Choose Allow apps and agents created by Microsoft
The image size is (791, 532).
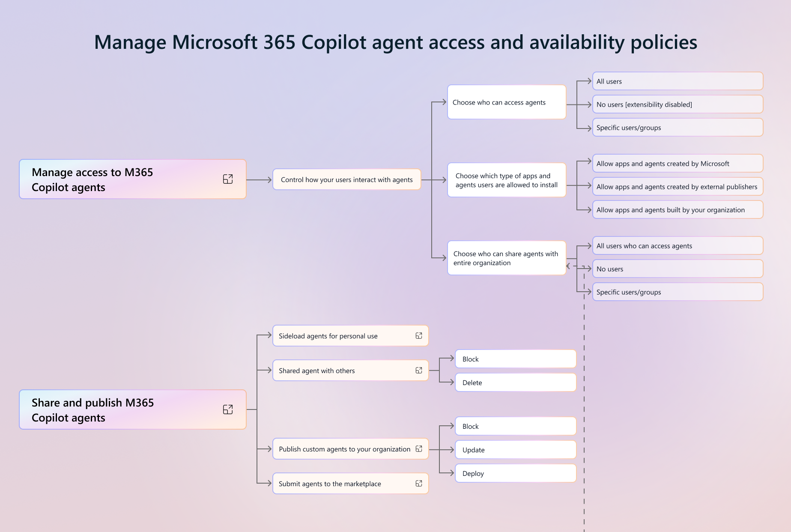point(677,164)
